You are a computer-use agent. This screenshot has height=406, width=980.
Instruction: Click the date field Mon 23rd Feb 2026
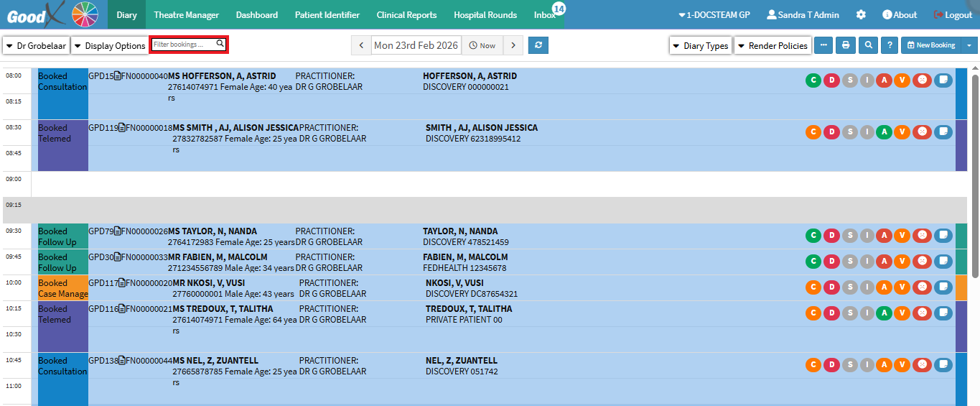tap(416, 45)
